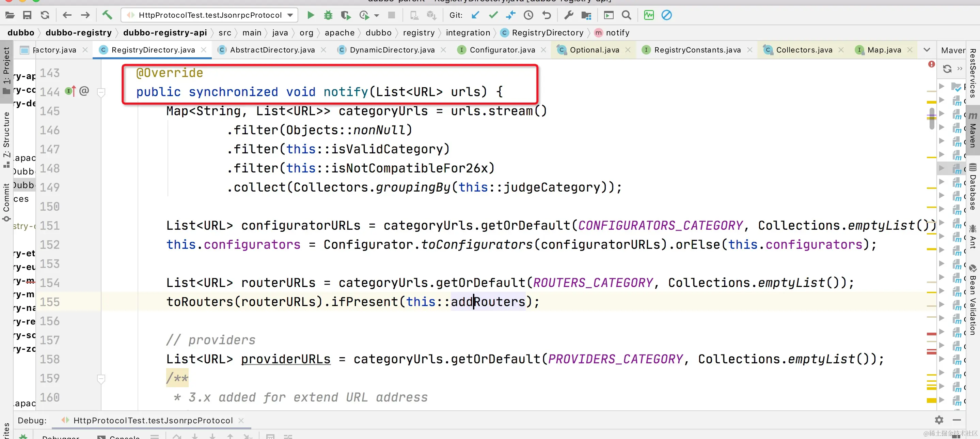Collapse the notify method fold marker
The height and width of the screenshot is (439, 980).
[x=101, y=92]
